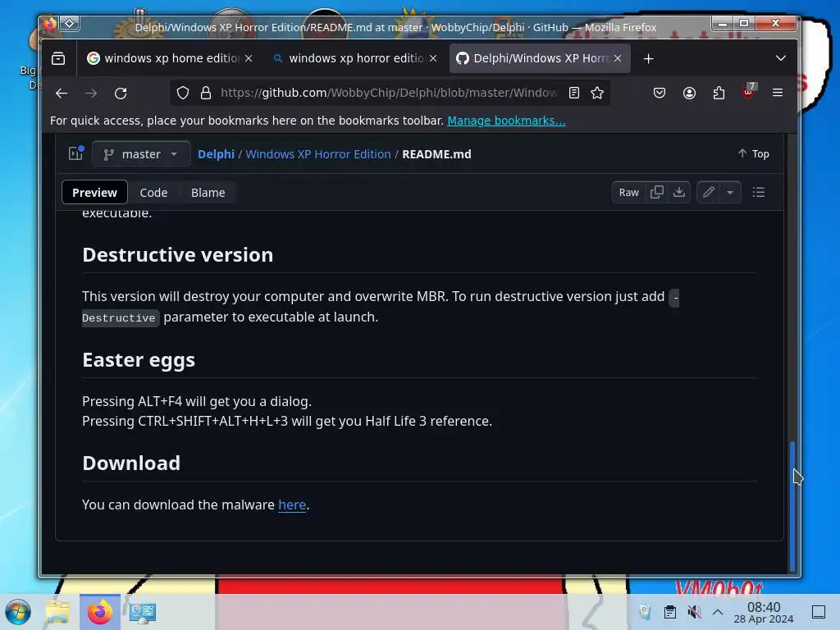
Task: Edit this file pencil icon
Action: (x=708, y=192)
